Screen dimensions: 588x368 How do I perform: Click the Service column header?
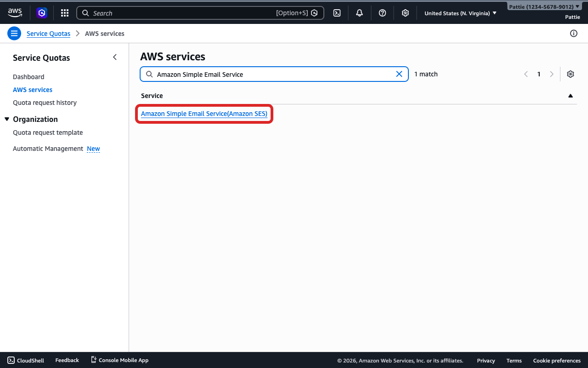point(152,96)
